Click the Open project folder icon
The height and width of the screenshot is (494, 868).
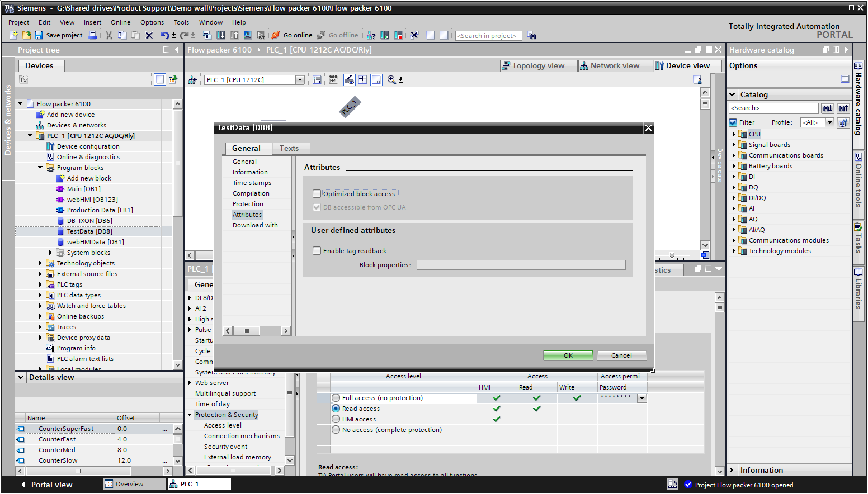tap(26, 35)
